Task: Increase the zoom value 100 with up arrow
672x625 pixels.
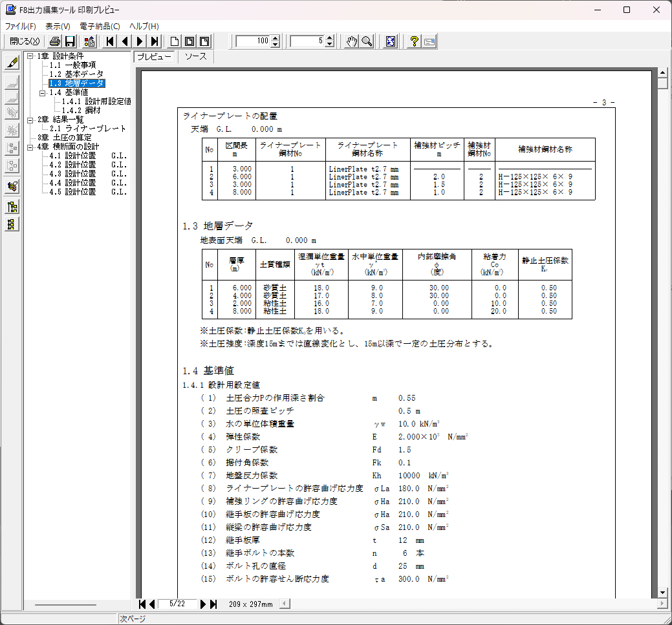Action: pyautogui.click(x=276, y=38)
